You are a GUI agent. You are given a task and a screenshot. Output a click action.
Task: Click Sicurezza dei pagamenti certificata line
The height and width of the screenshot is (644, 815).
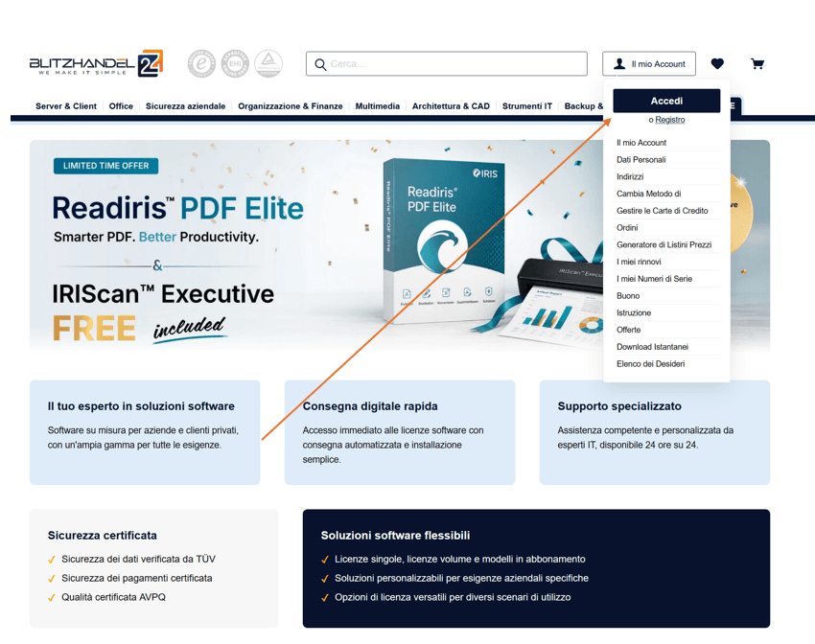(x=137, y=578)
